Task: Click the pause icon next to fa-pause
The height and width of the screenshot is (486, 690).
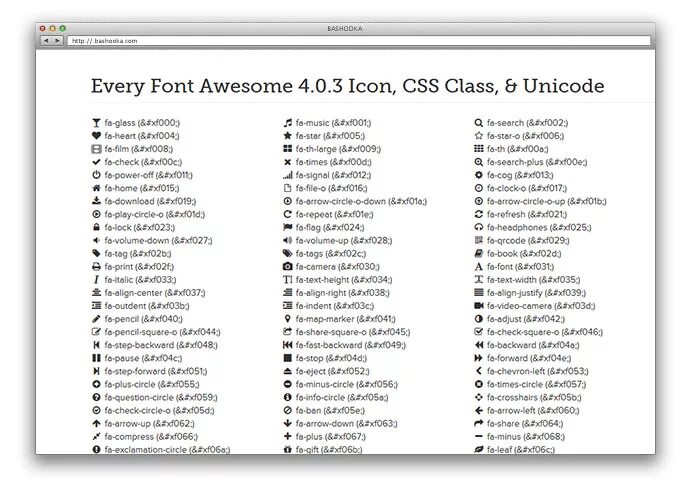Action: coord(96,358)
